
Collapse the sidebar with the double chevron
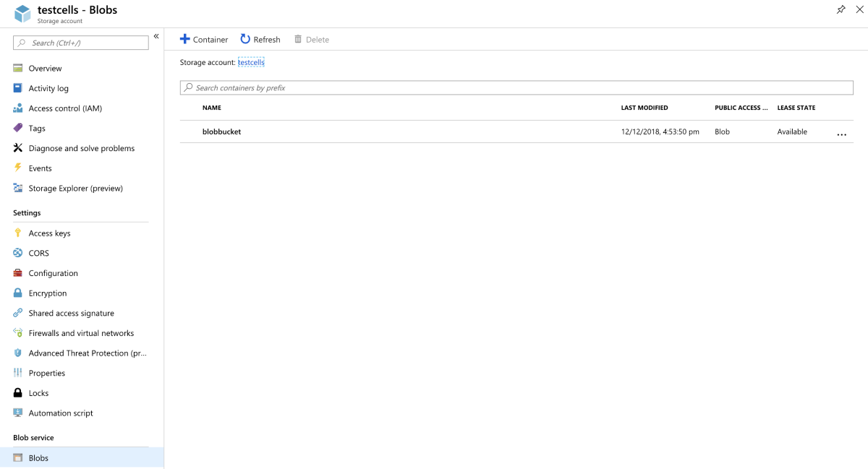coord(156,36)
